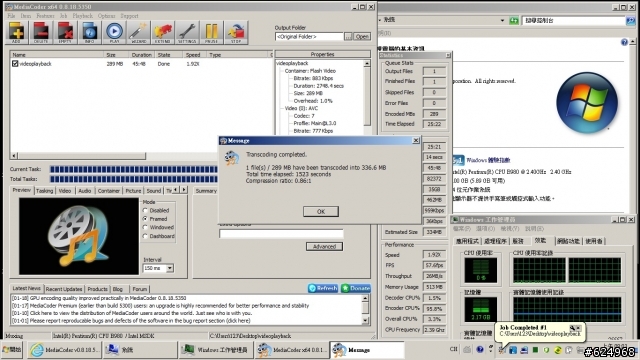Click the Name column header in the file list
The height and width of the screenshot is (360, 640).
(x=57, y=55)
